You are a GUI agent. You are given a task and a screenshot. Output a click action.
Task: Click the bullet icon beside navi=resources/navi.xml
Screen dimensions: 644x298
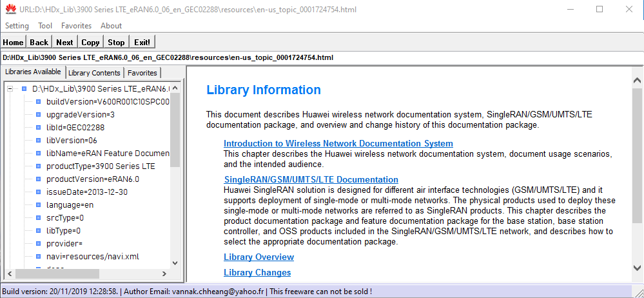(x=38, y=257)
